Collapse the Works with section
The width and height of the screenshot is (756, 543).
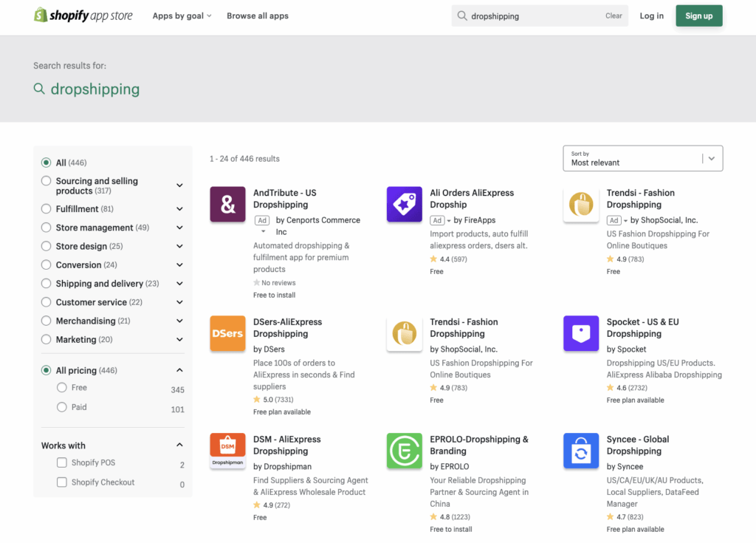(179, 445)
